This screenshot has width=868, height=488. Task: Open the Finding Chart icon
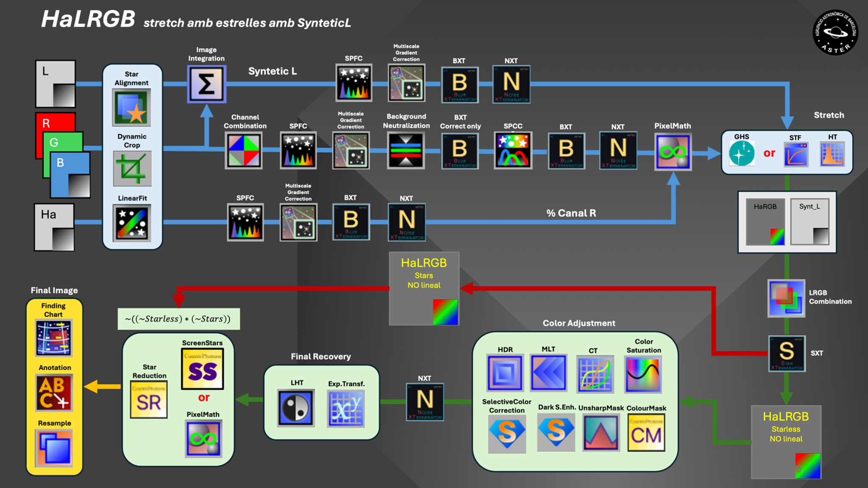[x=54, y=338]
